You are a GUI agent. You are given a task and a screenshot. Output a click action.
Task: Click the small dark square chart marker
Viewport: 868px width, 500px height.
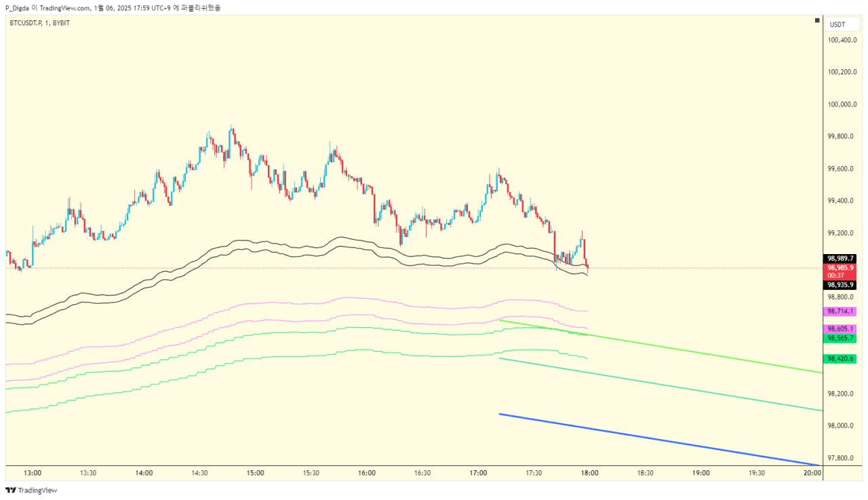[818, 22]
